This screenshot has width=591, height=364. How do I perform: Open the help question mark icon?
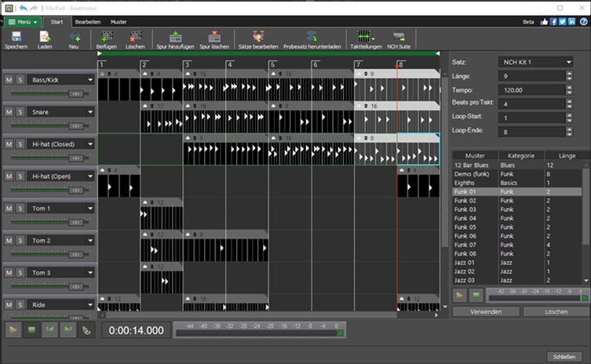click(583, 22)
